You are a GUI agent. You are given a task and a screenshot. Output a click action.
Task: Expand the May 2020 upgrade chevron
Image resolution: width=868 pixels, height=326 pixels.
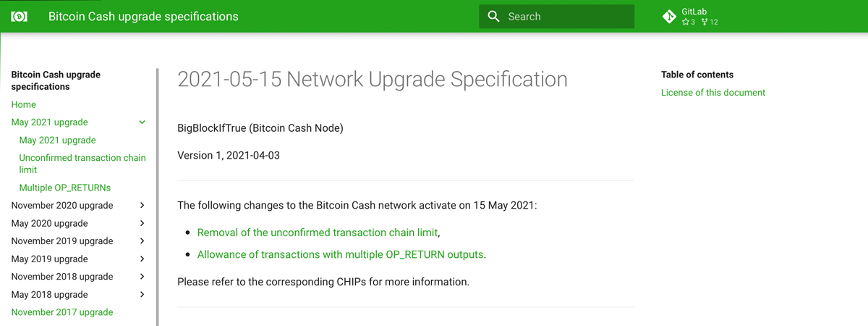click(142, 223)
